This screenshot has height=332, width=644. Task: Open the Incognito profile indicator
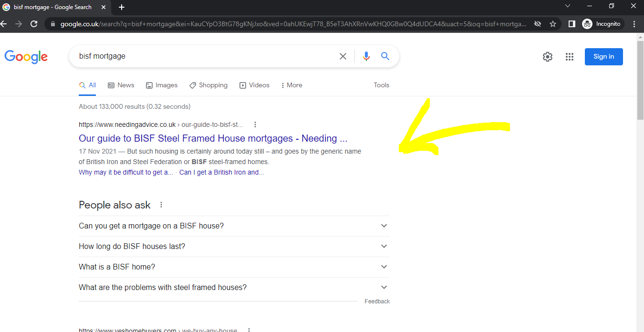[602, 24]
